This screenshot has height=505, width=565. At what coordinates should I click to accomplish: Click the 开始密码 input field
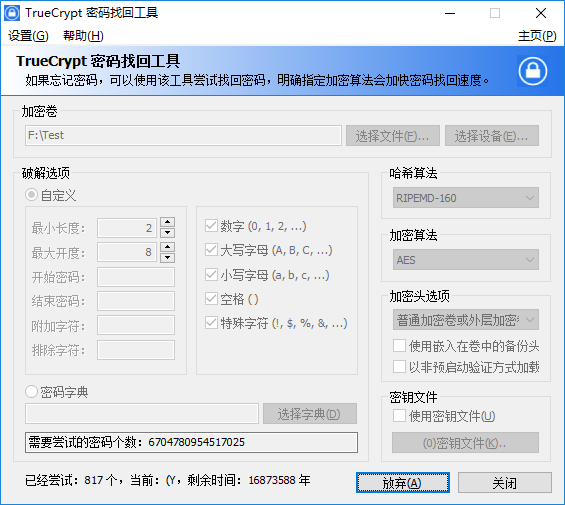pos(136,277)
